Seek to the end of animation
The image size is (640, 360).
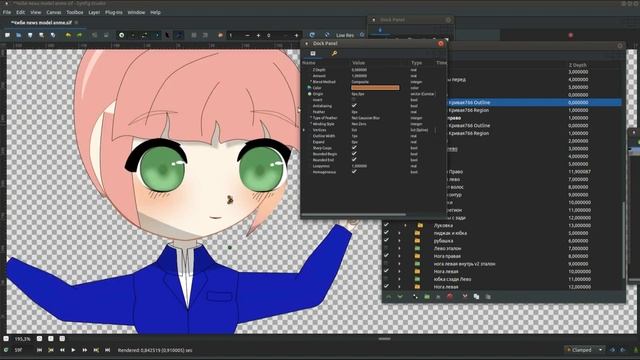click(x=107, y=350)
